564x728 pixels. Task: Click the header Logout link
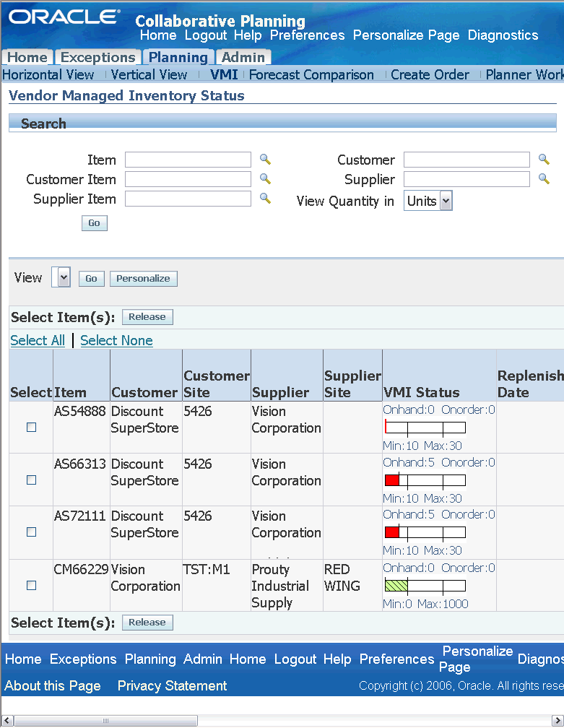click(x=206, y=35)
